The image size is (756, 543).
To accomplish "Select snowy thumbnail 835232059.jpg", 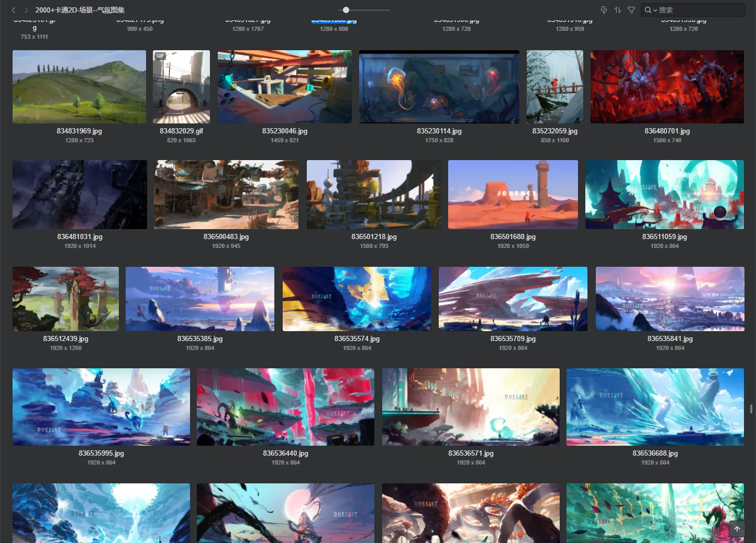I will pos(555,87).
